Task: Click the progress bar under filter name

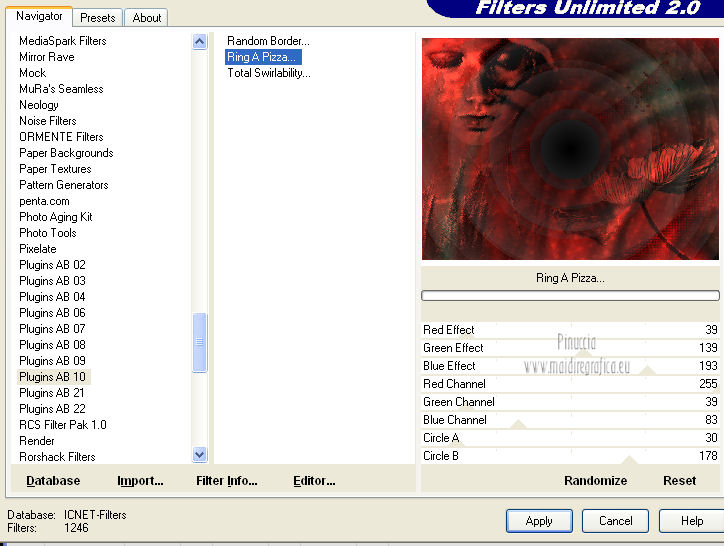Action: [570, 296]
